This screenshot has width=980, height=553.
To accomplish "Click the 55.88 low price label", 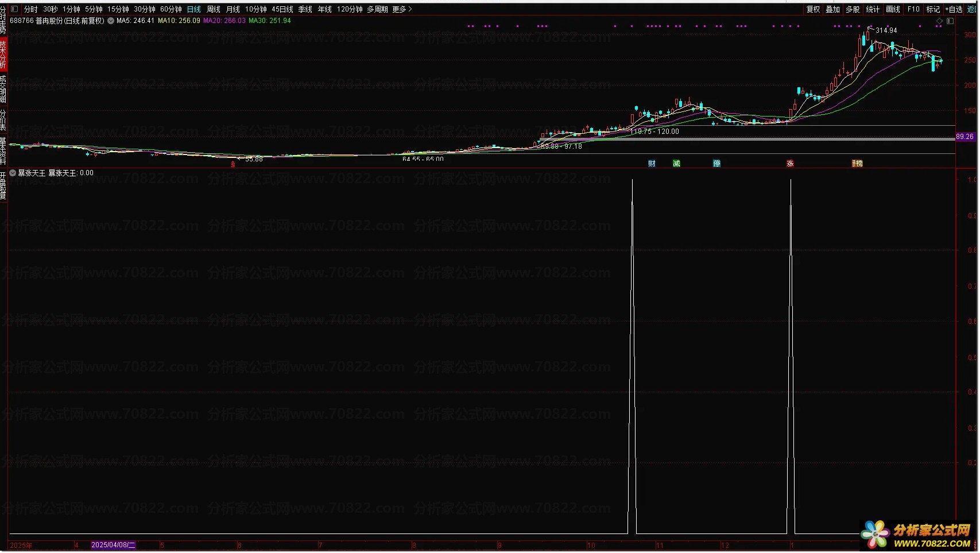I will tap(254, 159).
